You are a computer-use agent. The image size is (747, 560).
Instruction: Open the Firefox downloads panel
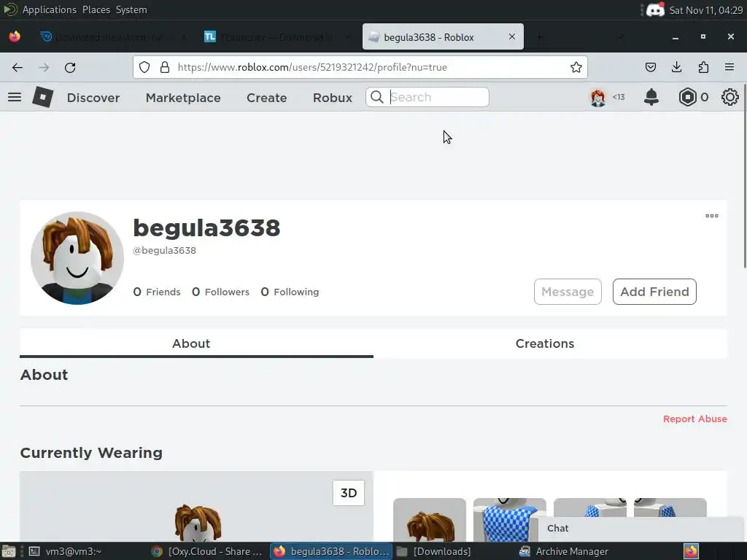coord(676,67)
